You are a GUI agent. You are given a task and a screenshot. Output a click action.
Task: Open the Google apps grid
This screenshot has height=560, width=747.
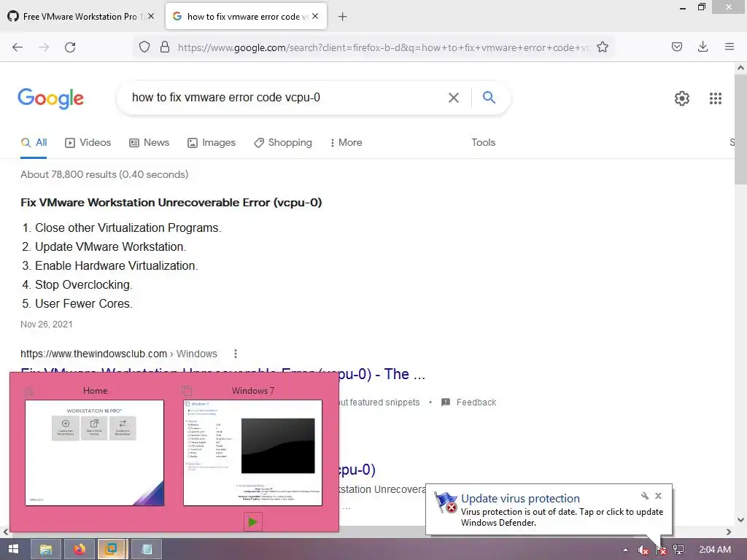pyautogui.click(x=716, y=98)
